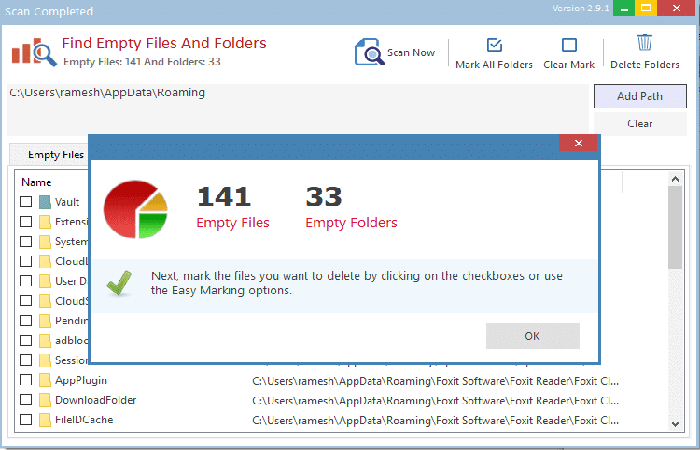
Task: Click the Delete Folders trash icon
Action: [644, 43]
